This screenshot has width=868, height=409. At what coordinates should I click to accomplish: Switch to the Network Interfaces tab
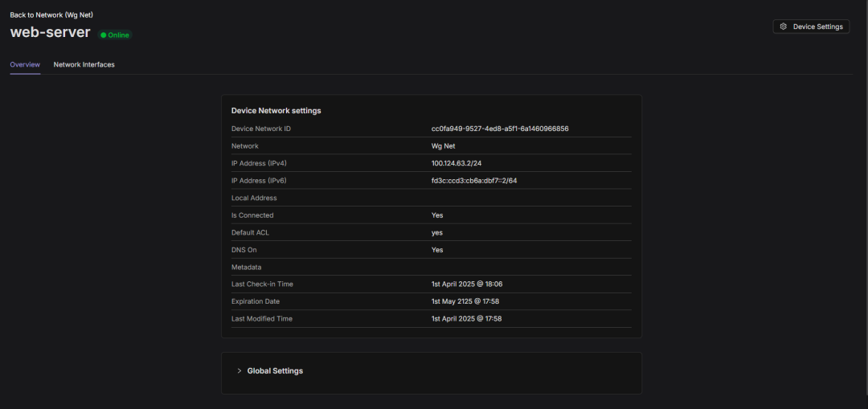[84, 64]
